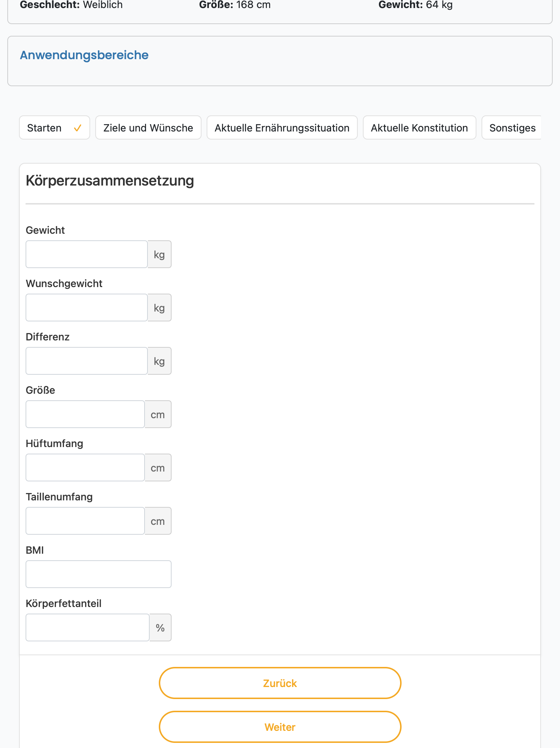Click the Gewicht input field
Viewport: 560px width, 748px height.
pyautogui.click(x=87, y=254)
